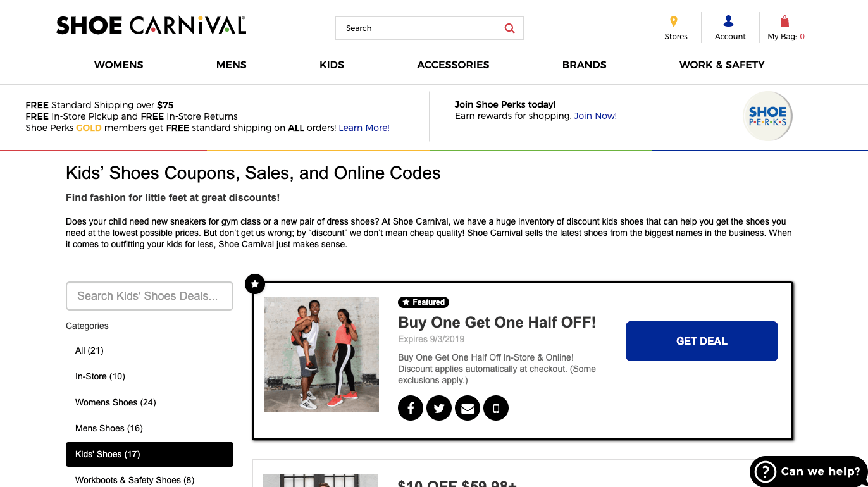Email the Buy One Get One deal
The image size is (868, 487).
click(x=468, y=409)
